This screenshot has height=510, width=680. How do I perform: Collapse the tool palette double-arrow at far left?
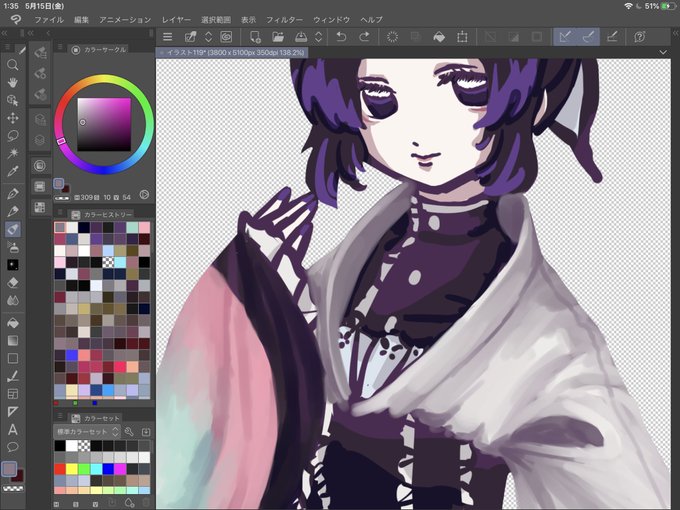pyautogui.click(x=4, y=33)
